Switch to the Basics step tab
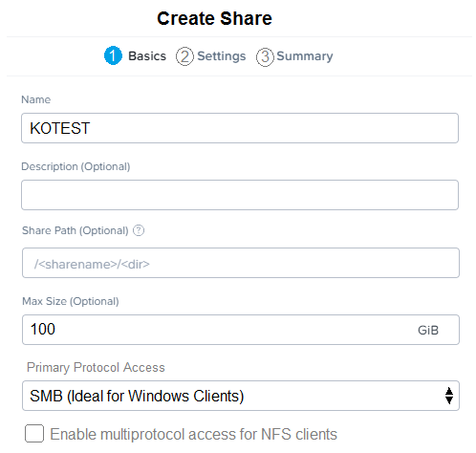476x453 pixels. point(147,56)
